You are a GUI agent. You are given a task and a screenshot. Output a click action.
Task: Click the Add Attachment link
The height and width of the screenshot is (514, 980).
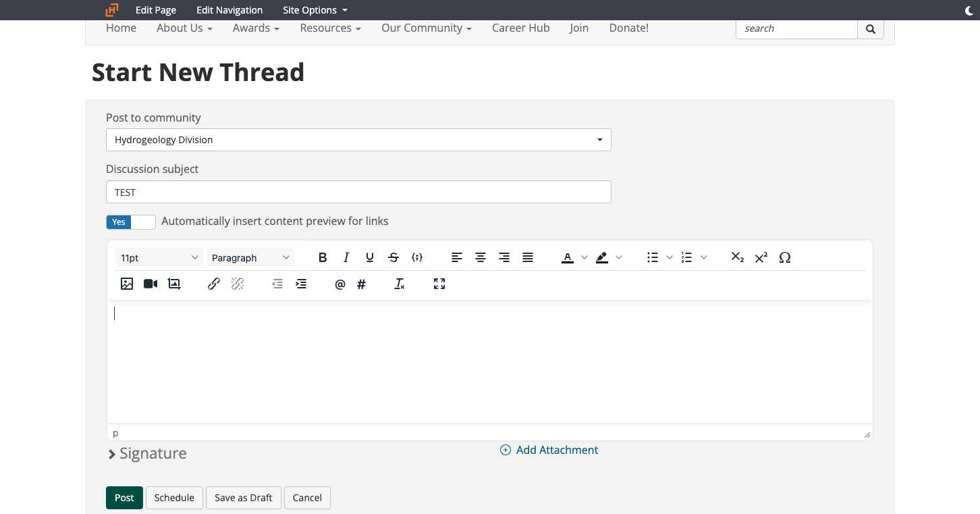pyautogui.click(x=549, y=450)
